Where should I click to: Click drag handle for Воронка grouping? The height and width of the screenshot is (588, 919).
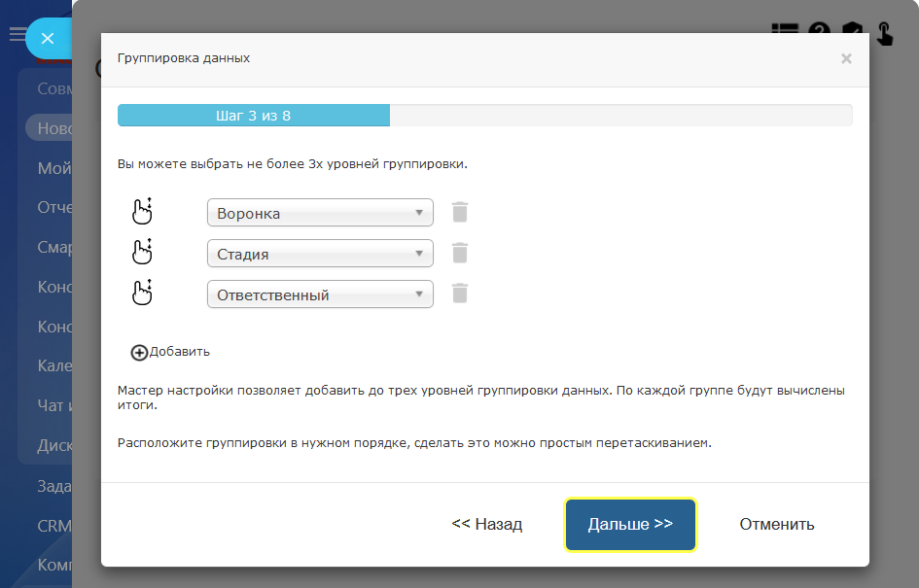click(x=143, y=212)
